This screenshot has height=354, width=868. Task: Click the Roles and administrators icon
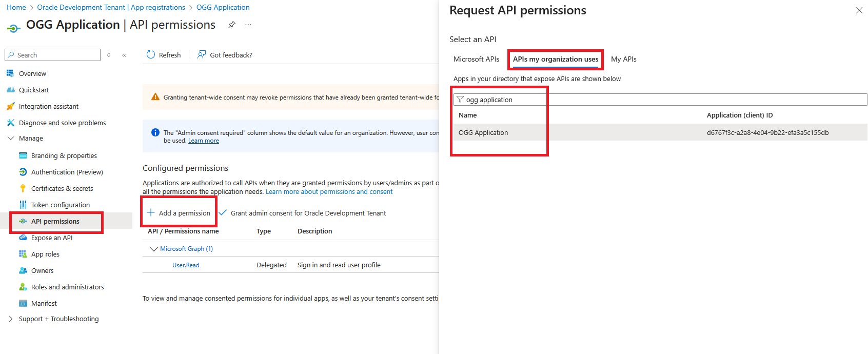(23, 287)
